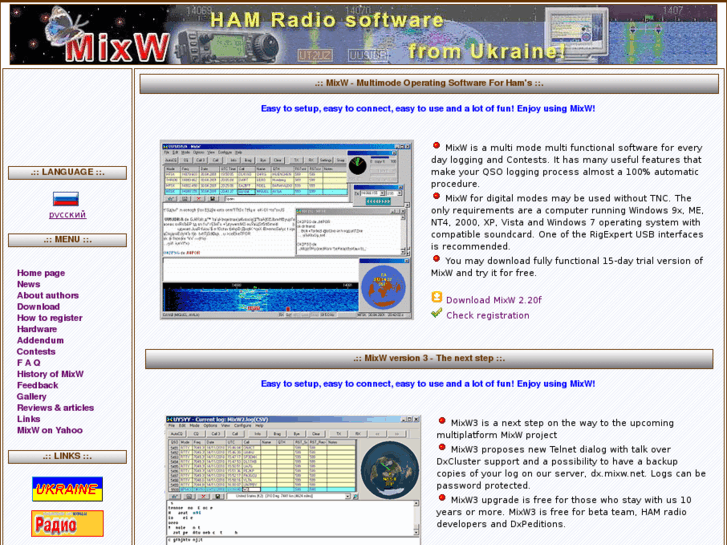Screen dimensions: 727x545
Task: Click the green checkmark registration icon
Action: click(436, 313)
